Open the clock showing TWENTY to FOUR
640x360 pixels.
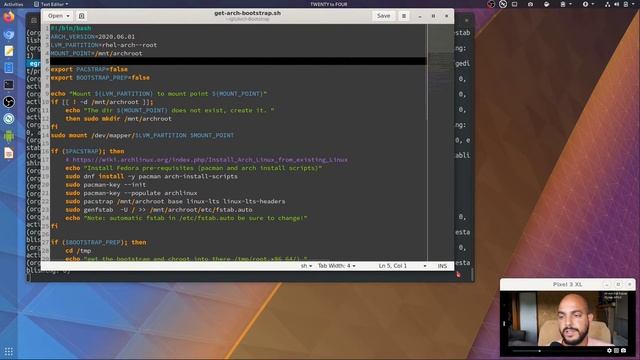click(x=329, y=4)
